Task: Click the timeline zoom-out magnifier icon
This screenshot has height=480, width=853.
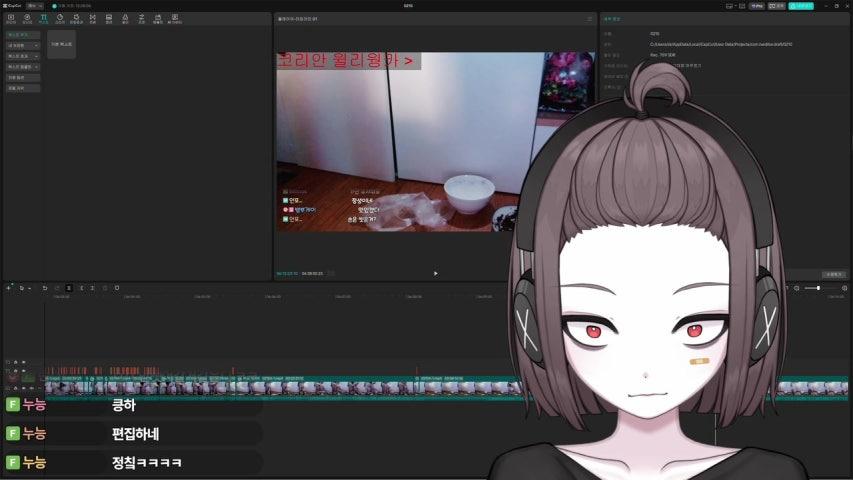Action: tap(796, 288)
